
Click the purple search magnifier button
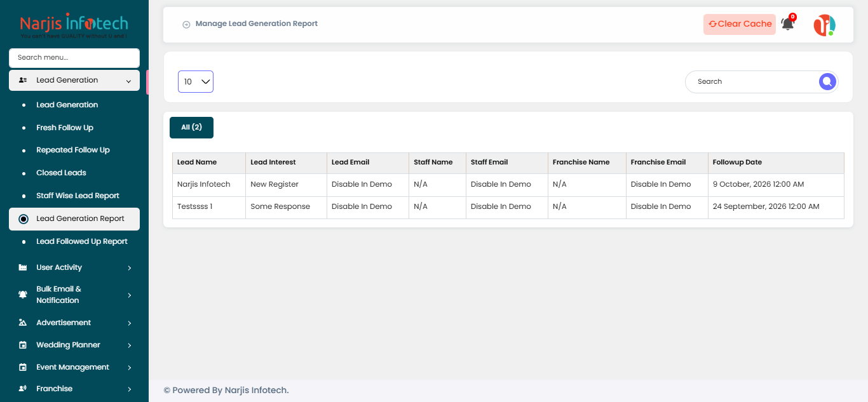pyautogui.click(x=827, y=81)
